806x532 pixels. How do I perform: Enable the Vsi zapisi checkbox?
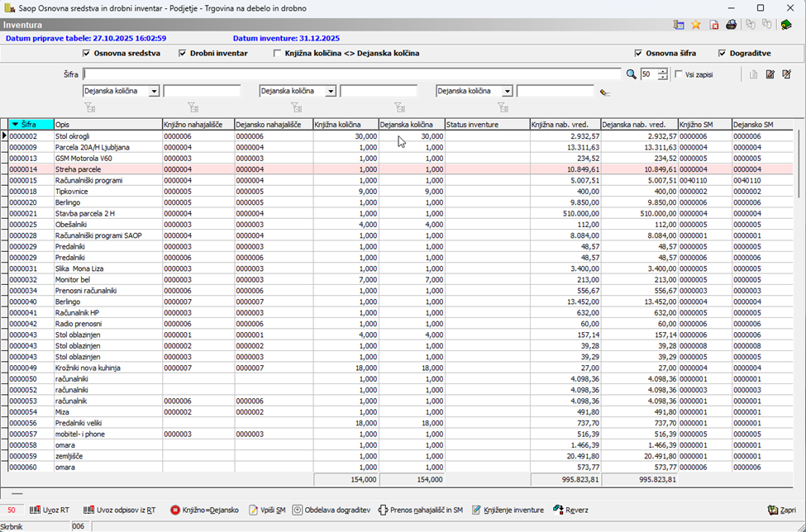click(679, 74)
